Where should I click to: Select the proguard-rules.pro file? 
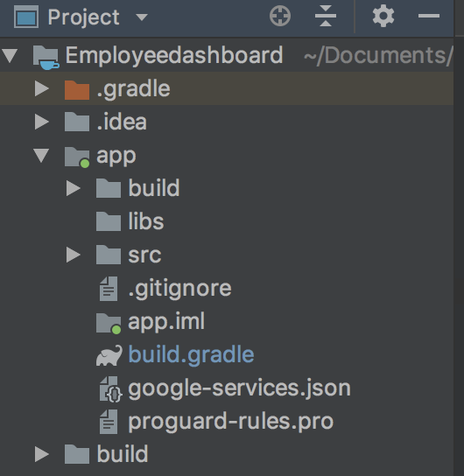[x=231, y=422]
